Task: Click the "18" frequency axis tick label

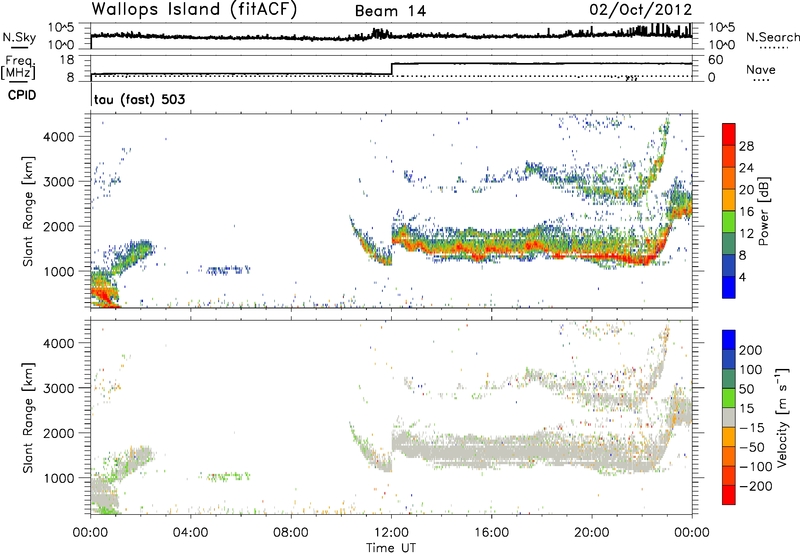Action: tap(66, 60)
